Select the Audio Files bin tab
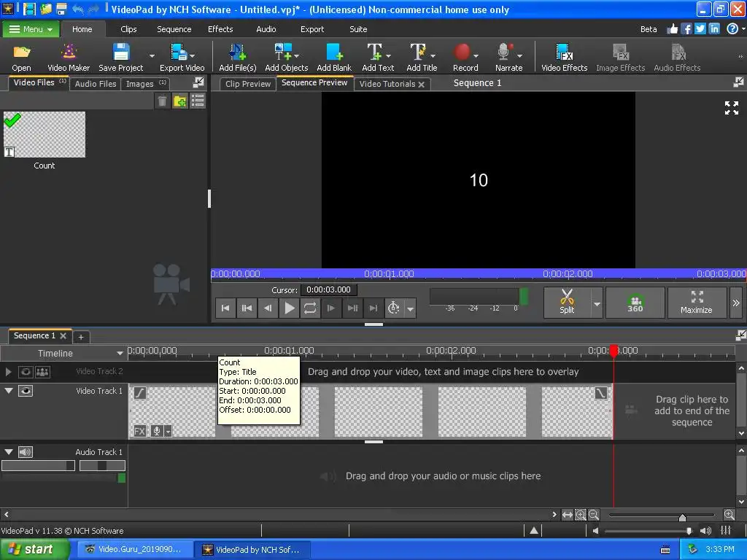747x560 pixels. click(96, 84)
